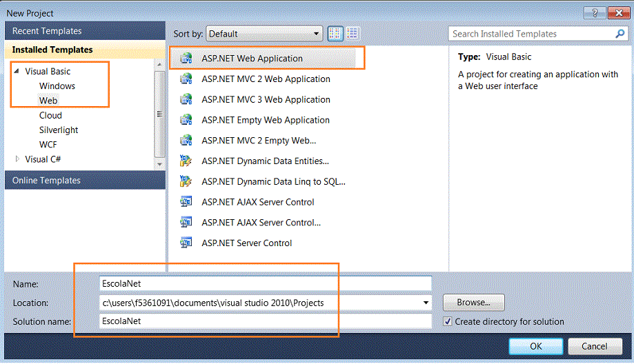The image size is (634, 364).
Task: Select the Silverlight category
Action: (59, 130)
